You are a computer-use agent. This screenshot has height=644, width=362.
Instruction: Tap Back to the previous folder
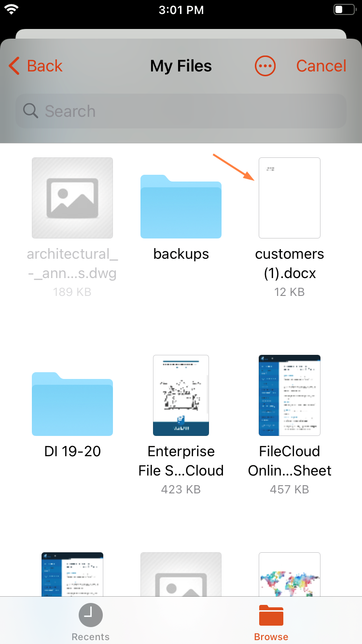[x=35, y=66]
